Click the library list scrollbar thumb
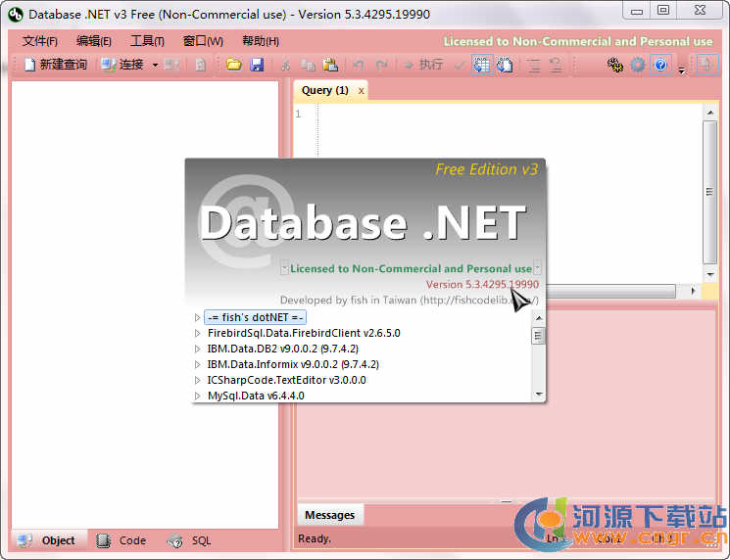Screen dimensions: 730x560 point(538,336)
